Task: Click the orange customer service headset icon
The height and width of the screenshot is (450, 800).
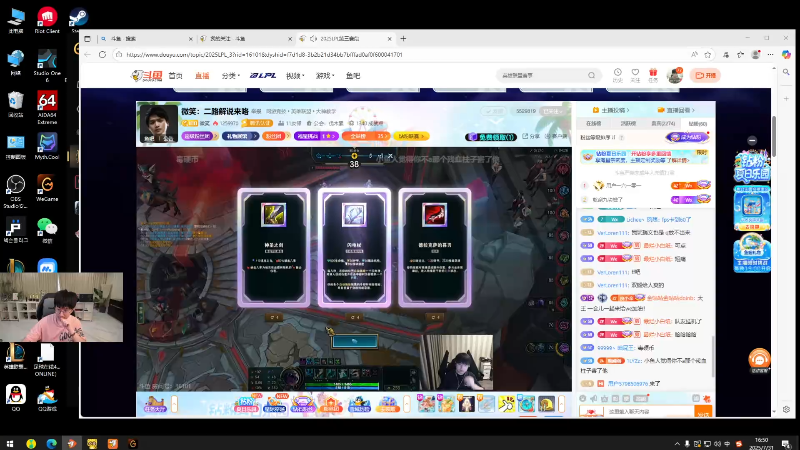Action: 759,360
